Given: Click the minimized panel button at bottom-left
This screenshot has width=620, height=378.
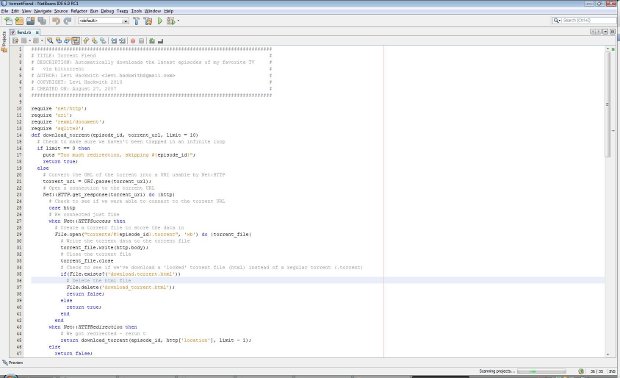Looking at the screenshot, I should [13, 363].
